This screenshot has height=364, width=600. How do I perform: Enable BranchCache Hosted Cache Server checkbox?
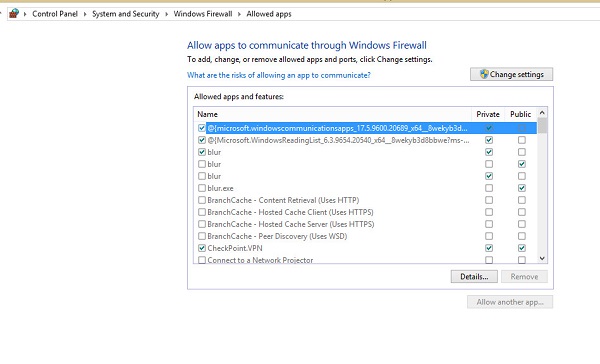(x=202, y=224)
